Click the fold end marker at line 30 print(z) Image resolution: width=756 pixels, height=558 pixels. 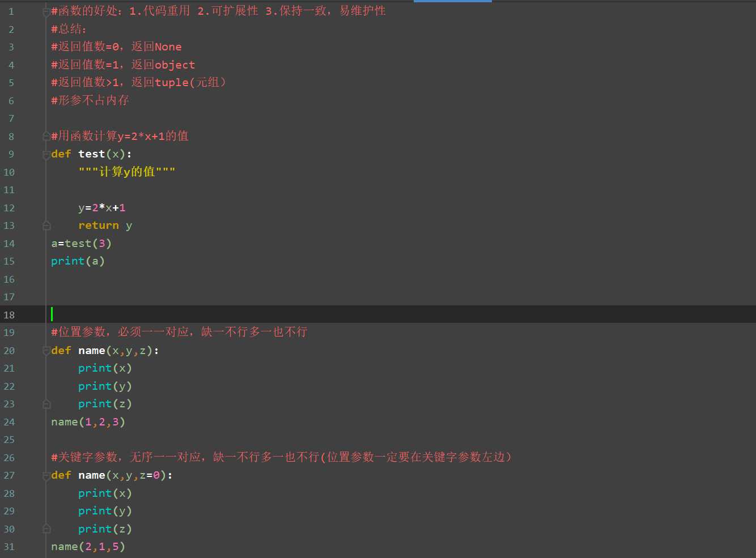pos(46,530)
